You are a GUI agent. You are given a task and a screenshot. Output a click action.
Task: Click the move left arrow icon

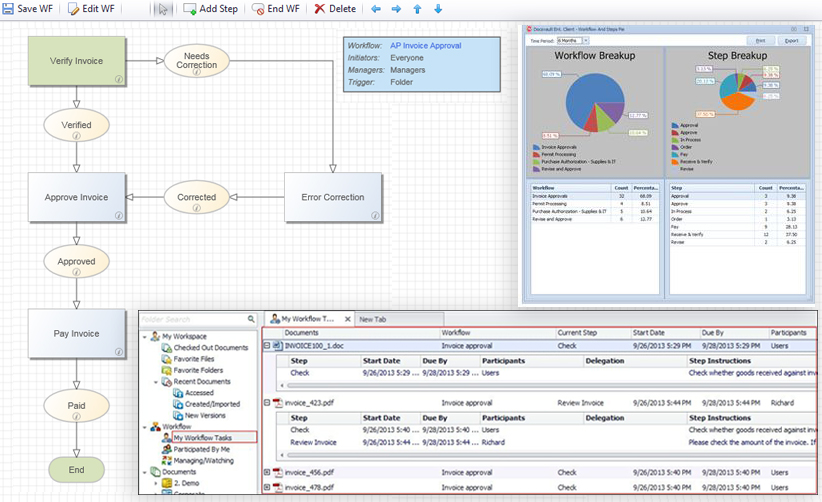(x=376, y=8)
